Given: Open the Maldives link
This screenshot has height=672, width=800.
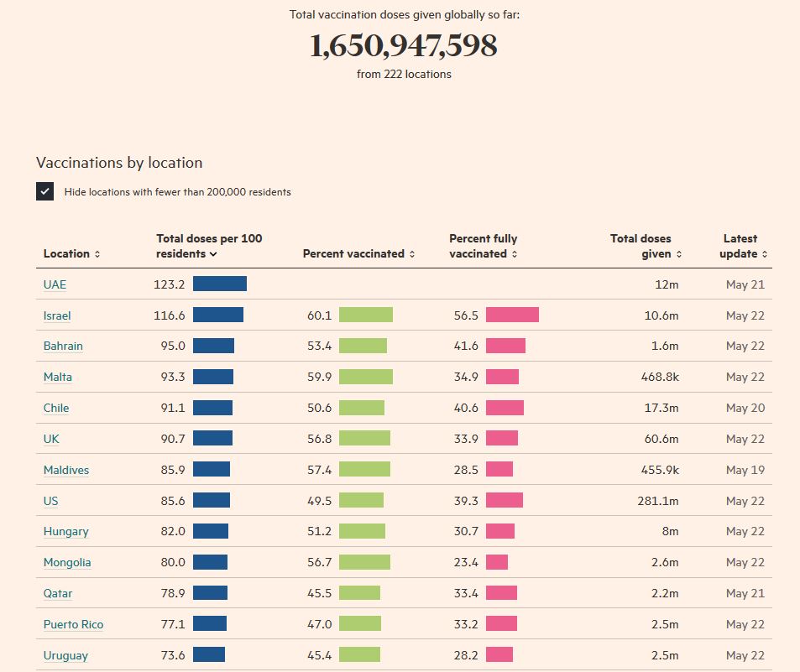Looking at the screenshot, I should click(66, 471).
